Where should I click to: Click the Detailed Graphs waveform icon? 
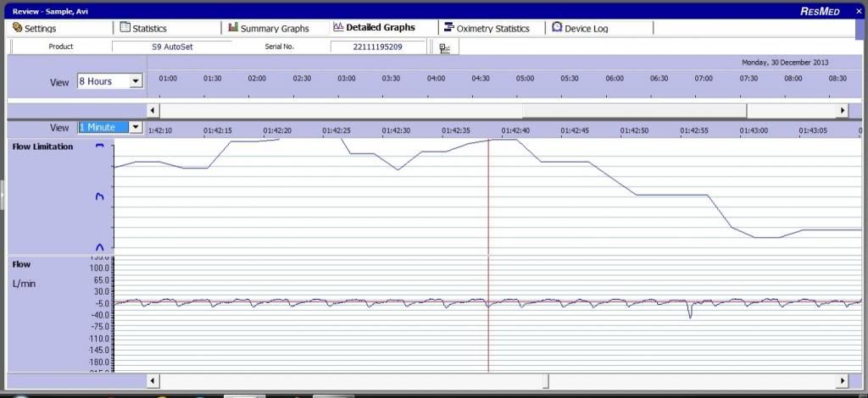(337, 27)
